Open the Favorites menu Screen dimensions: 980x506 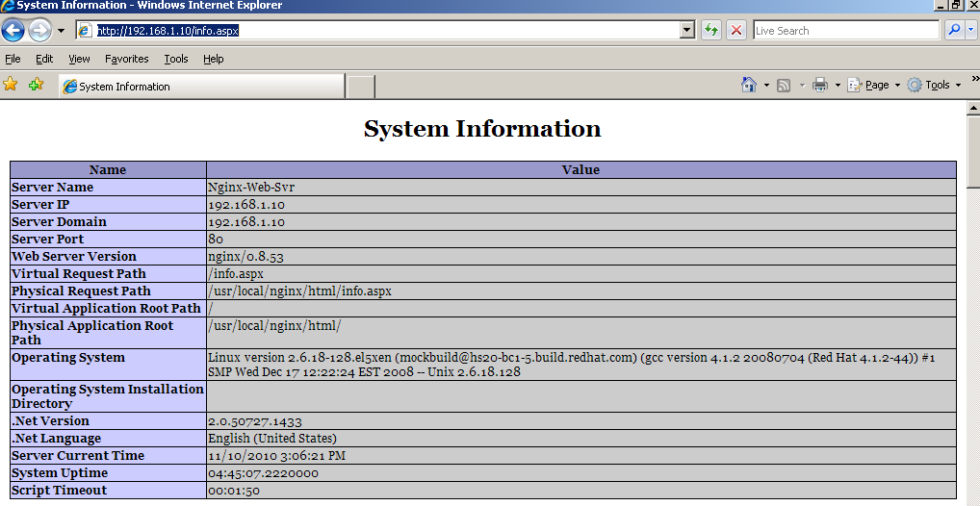pos(127,59)
